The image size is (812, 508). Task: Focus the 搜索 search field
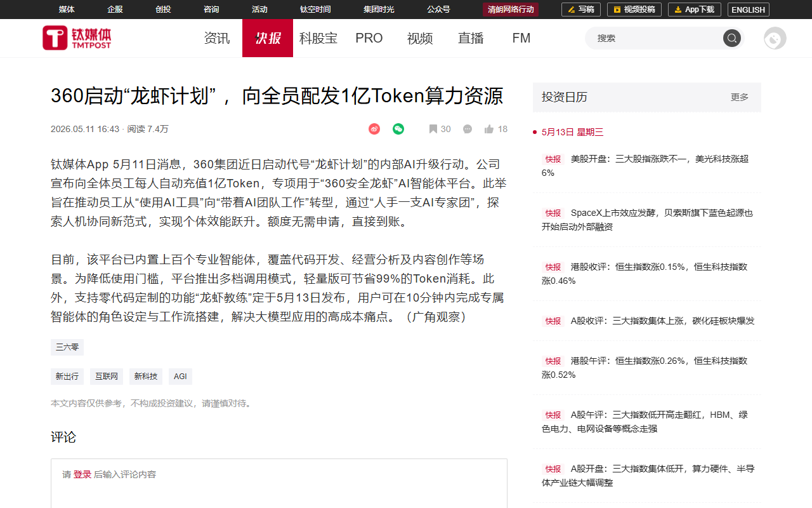[x=653, y=38]
